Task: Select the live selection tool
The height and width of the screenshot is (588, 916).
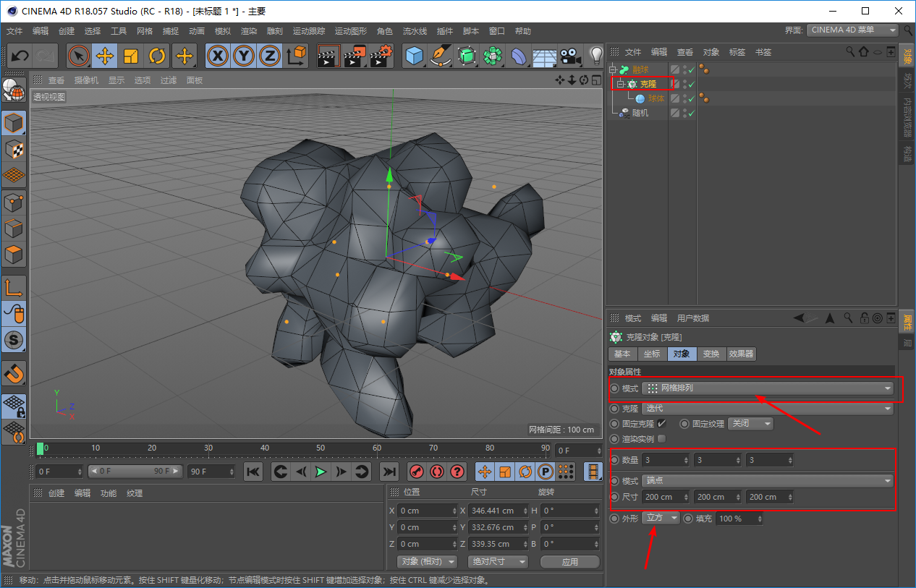Action: tap(79, 56)
